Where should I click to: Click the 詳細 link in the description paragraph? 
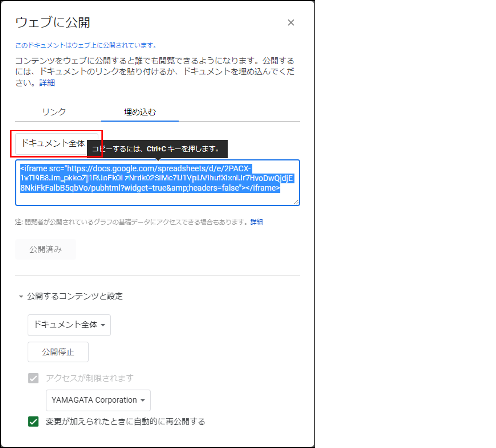pyautogui.click(x=47, y=83)
